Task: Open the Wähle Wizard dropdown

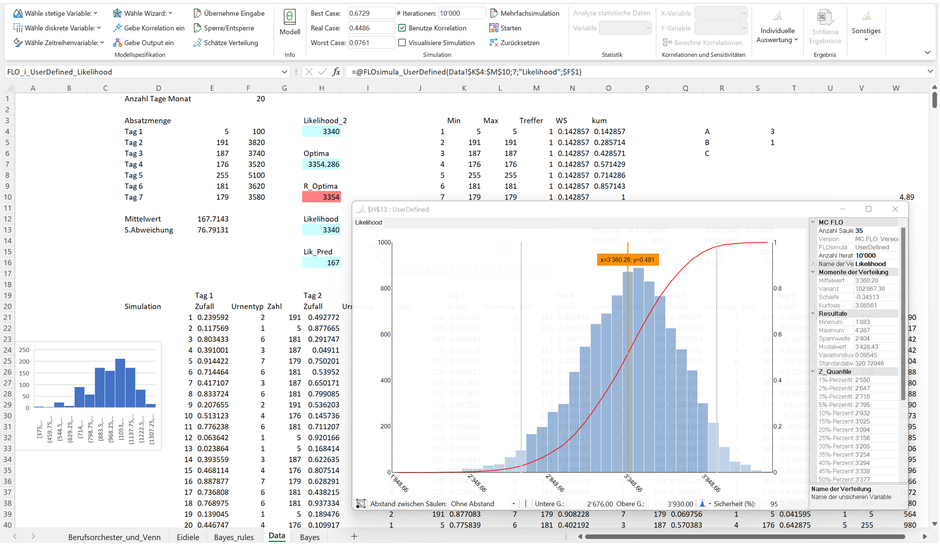Action: tap(170, 13)
